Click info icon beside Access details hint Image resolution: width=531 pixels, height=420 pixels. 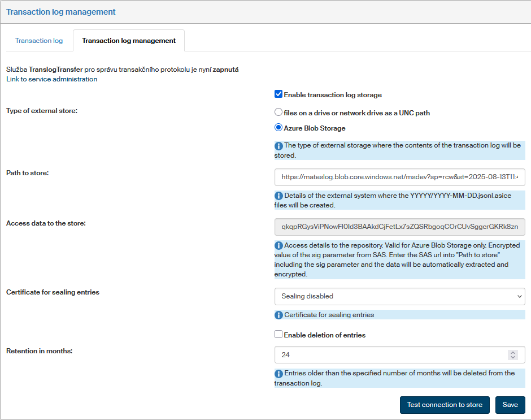point(278,246)
